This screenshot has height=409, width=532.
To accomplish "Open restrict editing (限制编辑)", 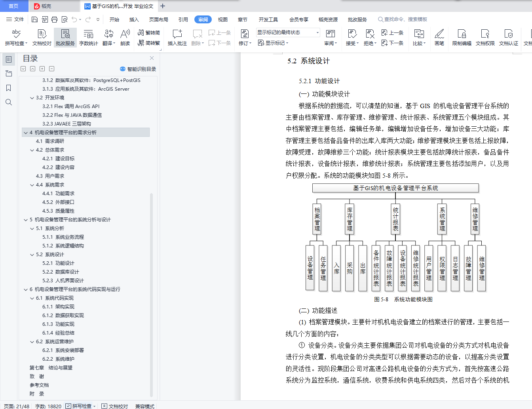I will (x=462, y=38).
